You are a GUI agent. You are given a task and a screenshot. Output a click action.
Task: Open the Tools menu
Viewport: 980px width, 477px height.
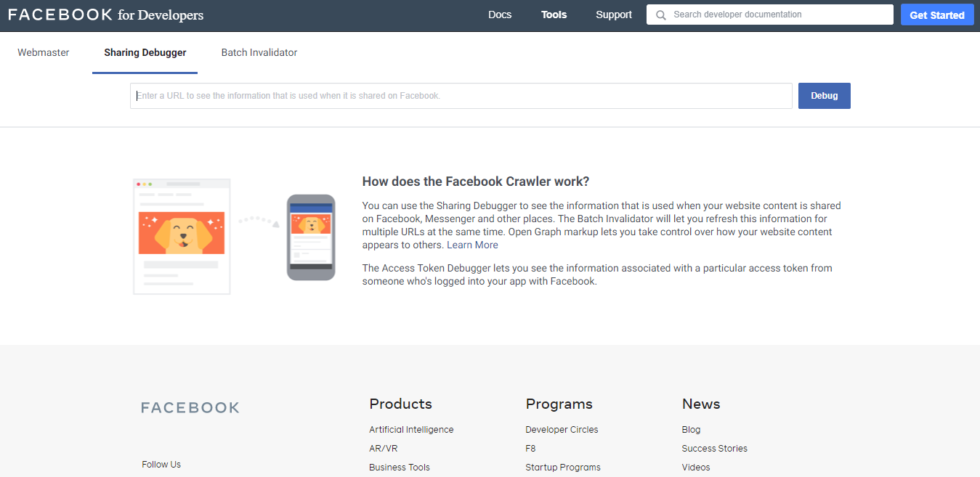click(x=554, y=14)
